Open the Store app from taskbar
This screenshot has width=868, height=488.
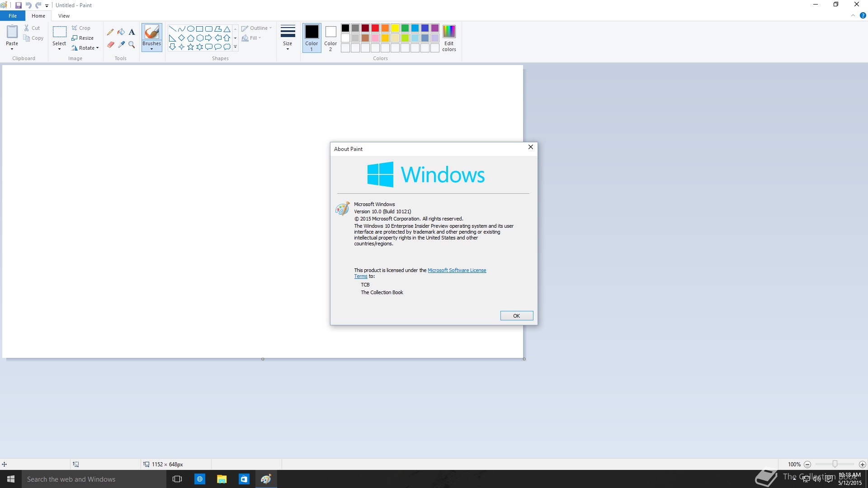(x=244, y=479)
